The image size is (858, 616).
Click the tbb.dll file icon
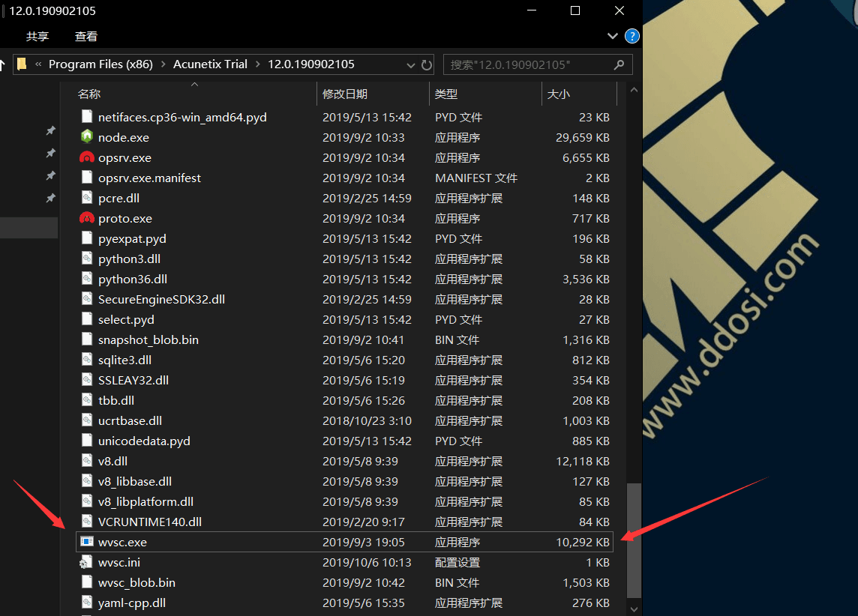[86, 399]
